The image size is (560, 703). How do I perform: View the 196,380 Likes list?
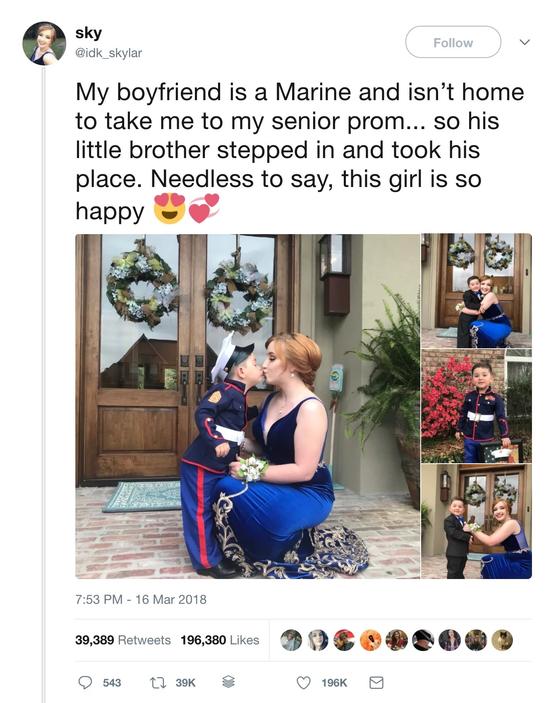coord(220,640)
